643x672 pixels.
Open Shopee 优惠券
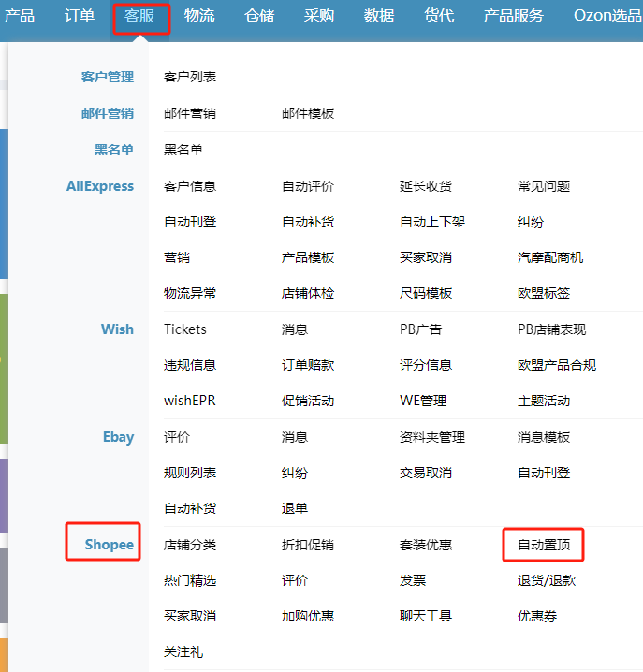tap(537, 616)
